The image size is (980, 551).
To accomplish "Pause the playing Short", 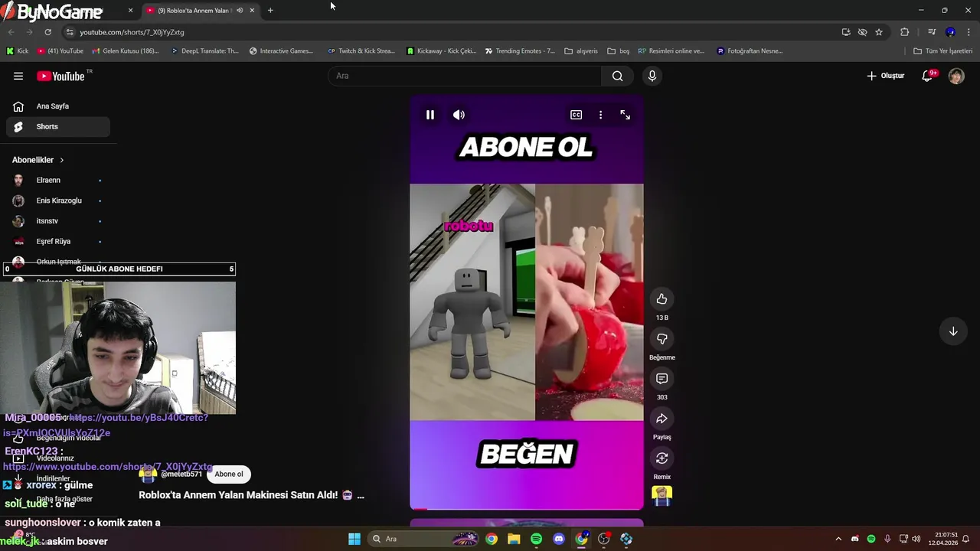I will (x=430, y=115).
